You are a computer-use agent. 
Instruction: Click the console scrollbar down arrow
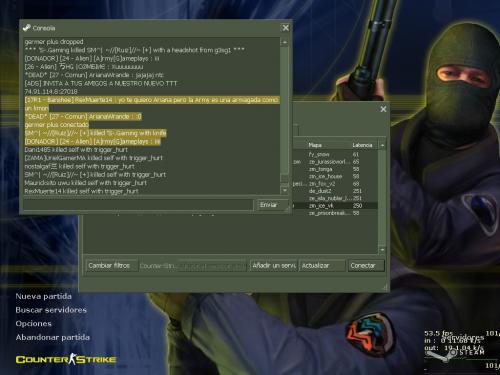tap(284, 190)
